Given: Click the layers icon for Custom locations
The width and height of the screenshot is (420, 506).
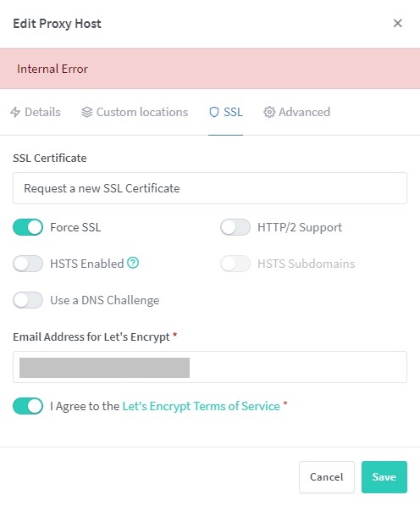Looking at the screenshot, I should (86, 112).
